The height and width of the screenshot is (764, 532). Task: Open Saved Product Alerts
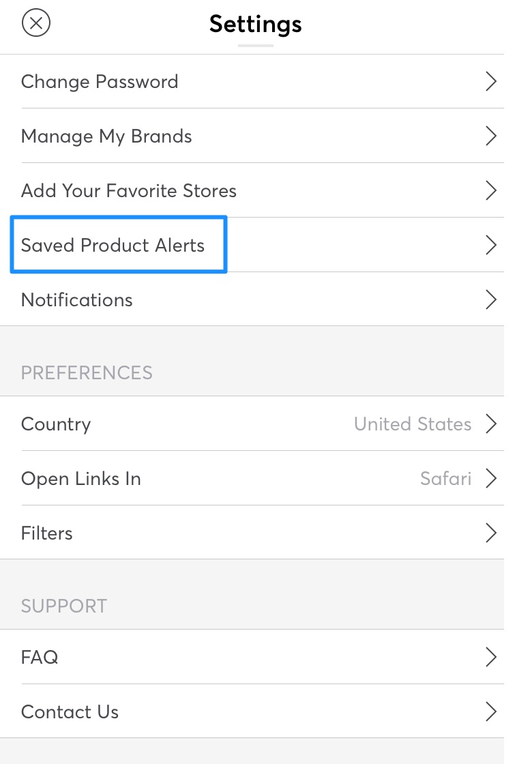tap(252, 245)
